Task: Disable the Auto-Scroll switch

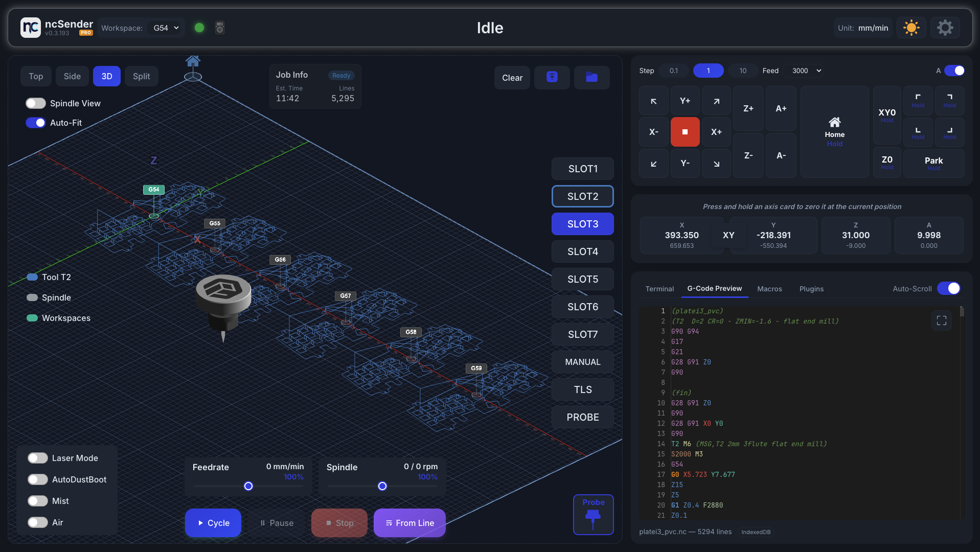Action: pos(948,289)
